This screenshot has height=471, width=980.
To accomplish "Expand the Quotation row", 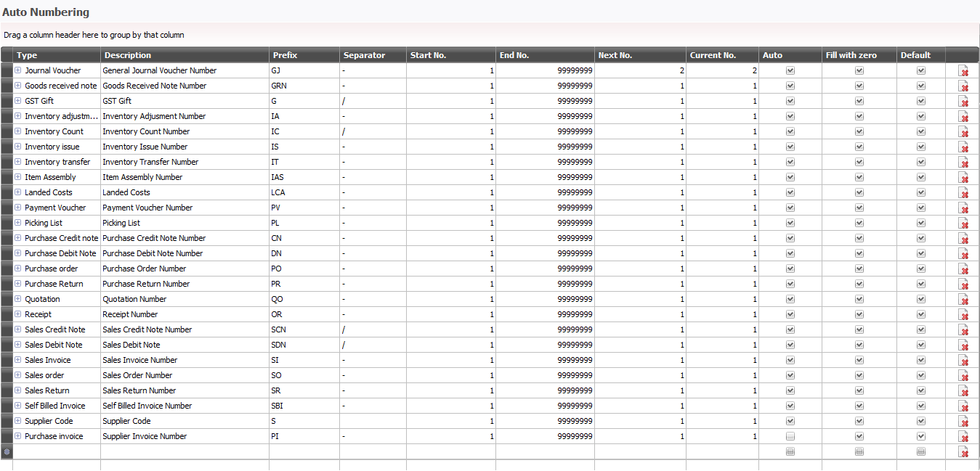I will click(18, 299).
